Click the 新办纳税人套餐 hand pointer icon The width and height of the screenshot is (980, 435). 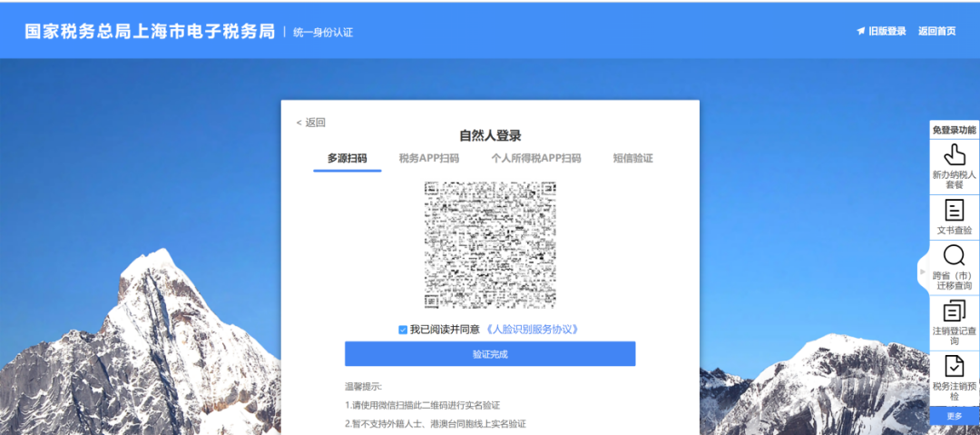click(954, 154)
